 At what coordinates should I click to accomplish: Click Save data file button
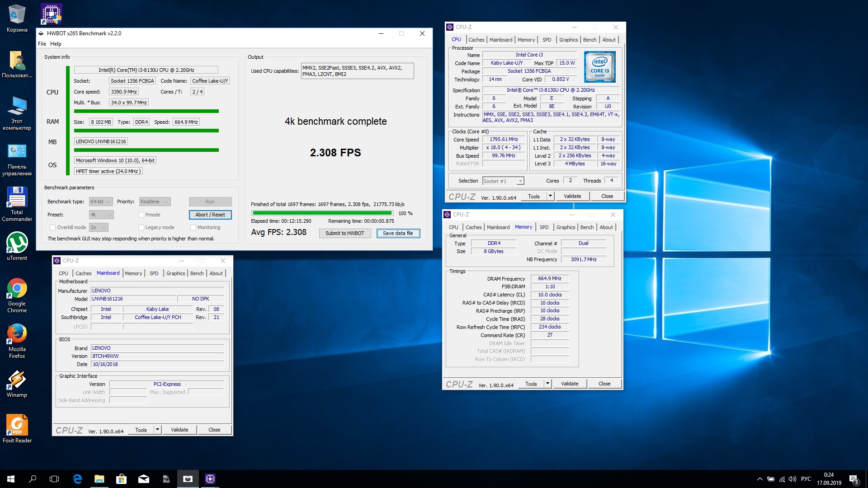click(x=398, y=233)
